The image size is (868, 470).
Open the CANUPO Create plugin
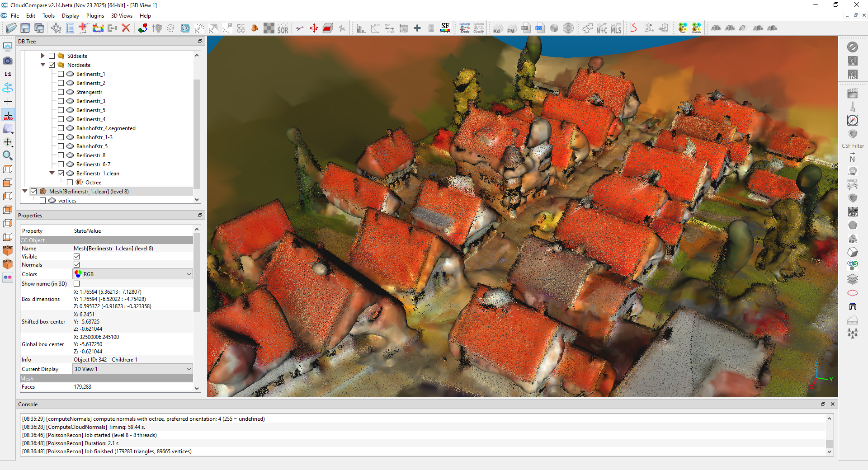tap(465, 28)
